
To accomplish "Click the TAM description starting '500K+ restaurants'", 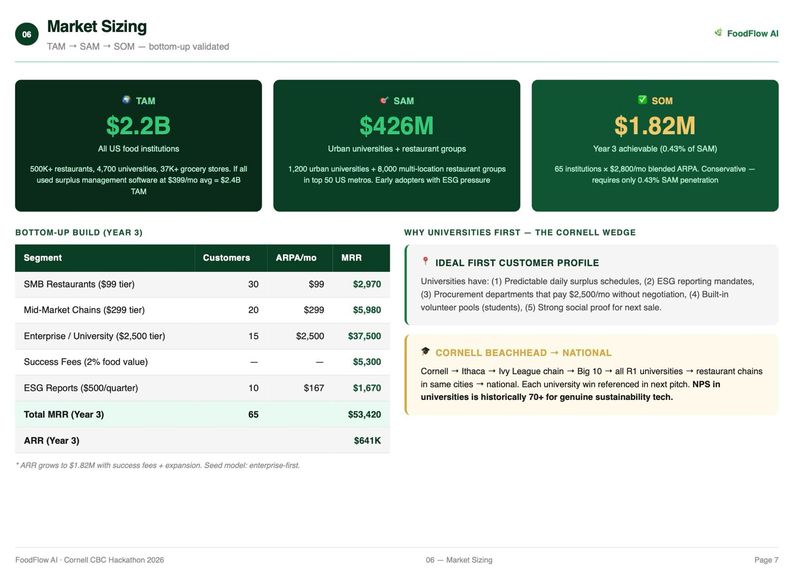I will point(138,180).
